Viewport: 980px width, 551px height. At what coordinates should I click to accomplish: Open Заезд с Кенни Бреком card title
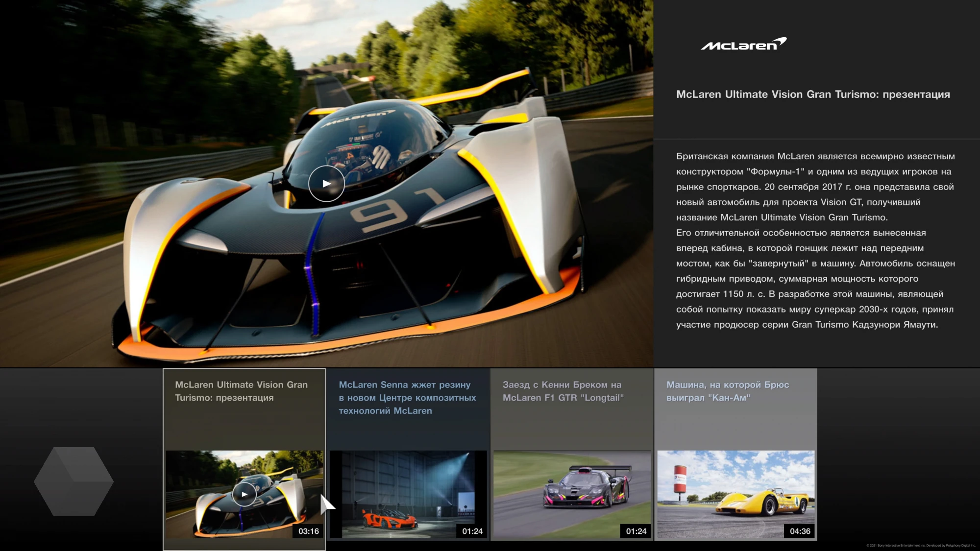(563, 391)
